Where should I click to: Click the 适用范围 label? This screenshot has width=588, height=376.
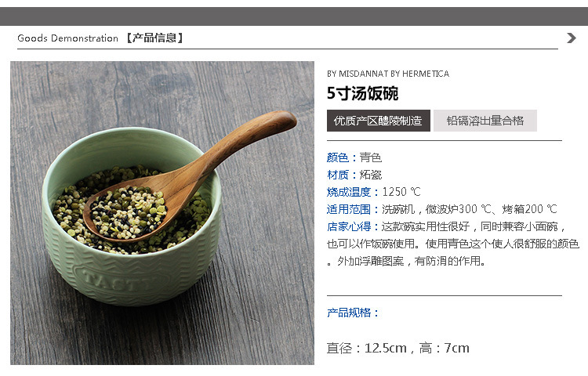348,209
